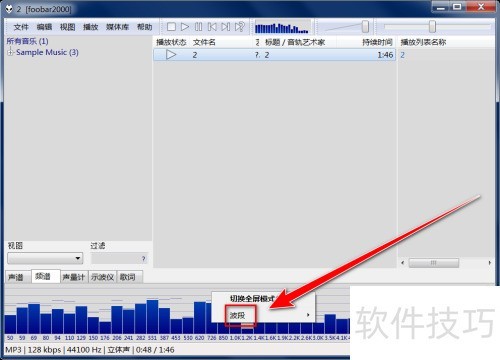This screenshot has width=500, height=360.
Task: Click the horizontal scrollbar thumb
Action: tap(434, 263)
